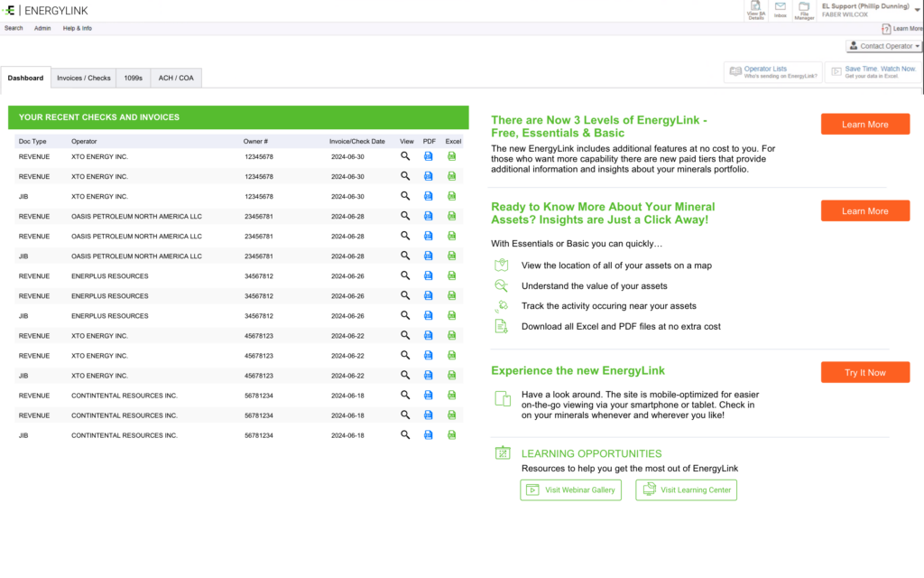The height and width of the screenshot is (578, 924).
Task: Click OASIS PETROLEUM NORTH AMERICA LLC in the JIB row
Action: coord(137,256)
